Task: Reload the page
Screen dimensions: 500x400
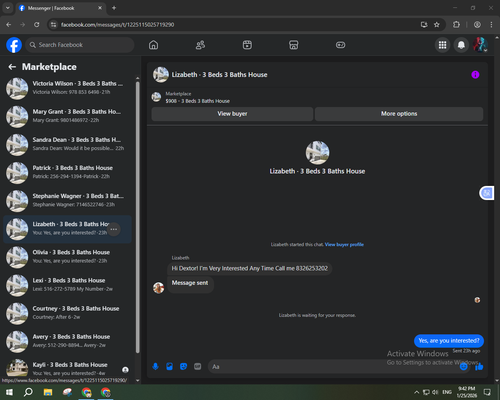Action: (x=37, y=25)
